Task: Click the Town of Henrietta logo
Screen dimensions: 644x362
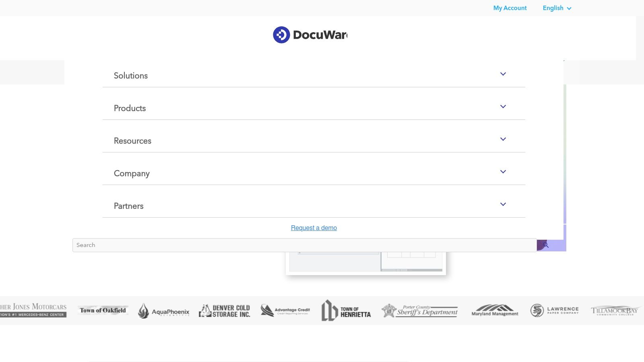Action: pos(346,311)
